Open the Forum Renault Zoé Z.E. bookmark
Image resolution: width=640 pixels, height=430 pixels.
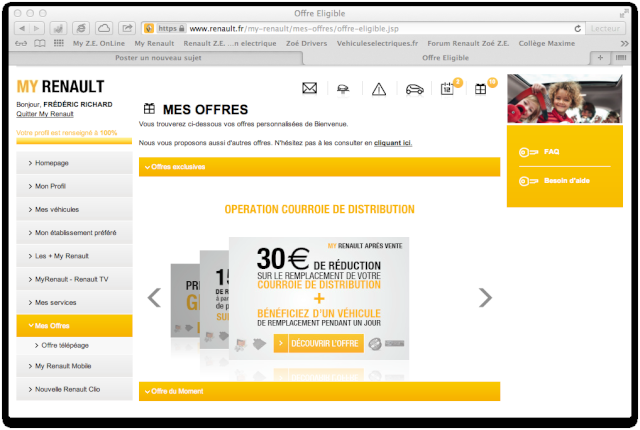point(468,43)
